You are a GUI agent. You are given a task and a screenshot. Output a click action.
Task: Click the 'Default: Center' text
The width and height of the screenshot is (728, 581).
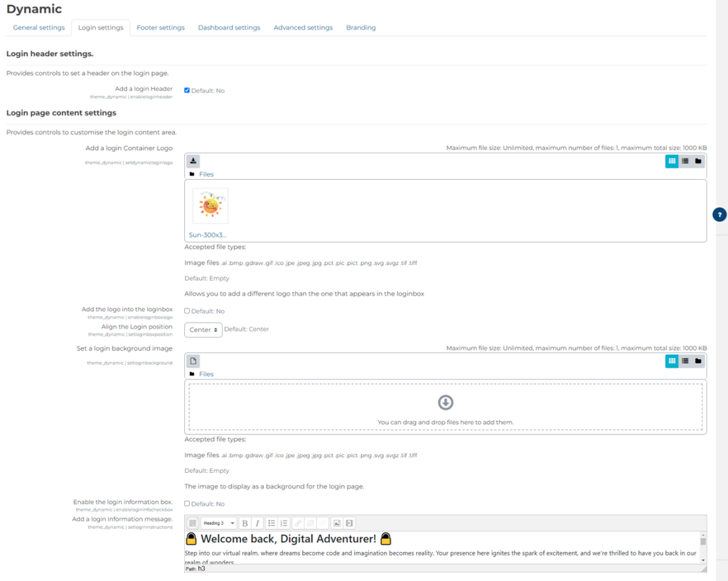(x=247, y=329)
